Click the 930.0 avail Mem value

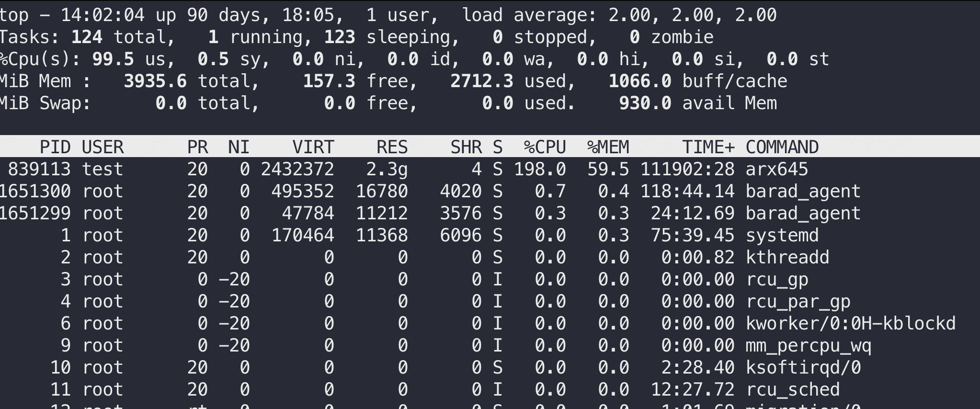coord(645,103)
